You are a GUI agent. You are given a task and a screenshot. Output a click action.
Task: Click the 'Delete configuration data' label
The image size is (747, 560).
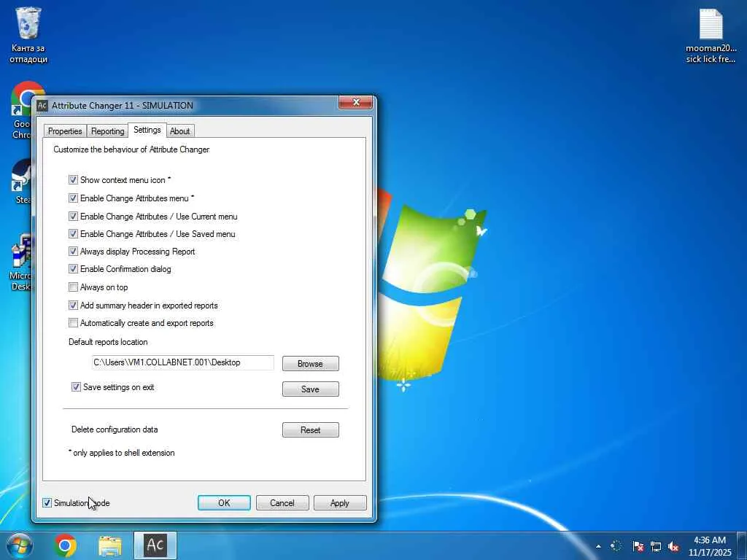coord(115,429)
